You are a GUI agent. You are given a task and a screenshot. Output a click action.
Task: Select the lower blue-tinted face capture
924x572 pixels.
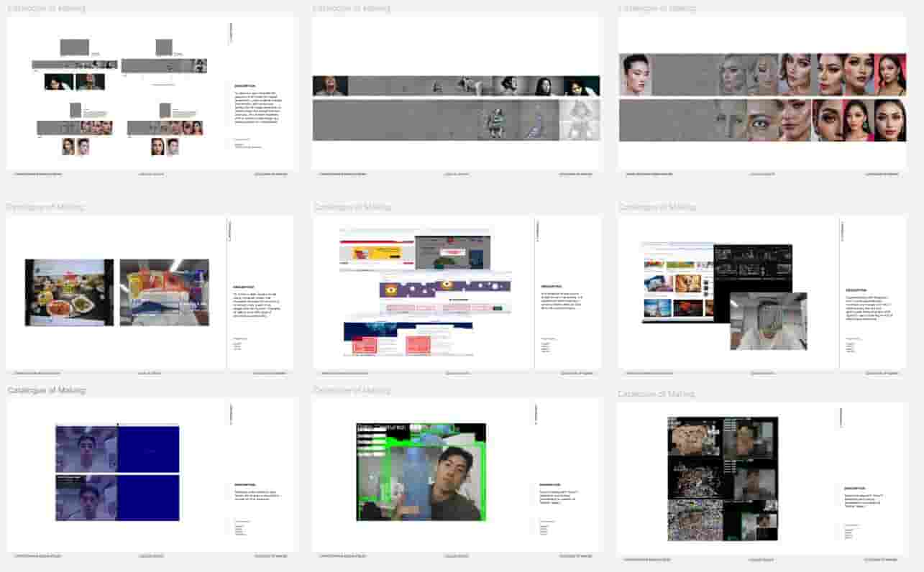point(86,497)
